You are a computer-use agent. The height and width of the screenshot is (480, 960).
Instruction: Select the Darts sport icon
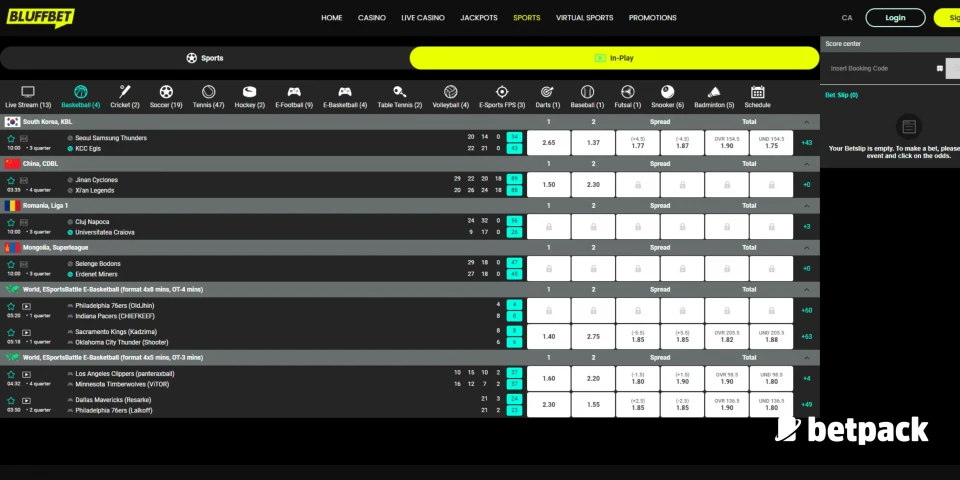click(547, 92)
